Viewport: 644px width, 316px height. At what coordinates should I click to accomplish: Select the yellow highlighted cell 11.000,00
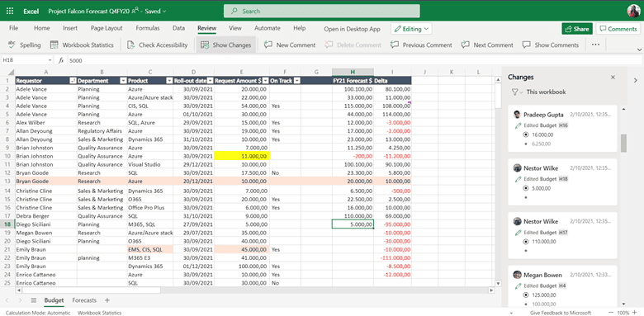[x=241, y=156]
